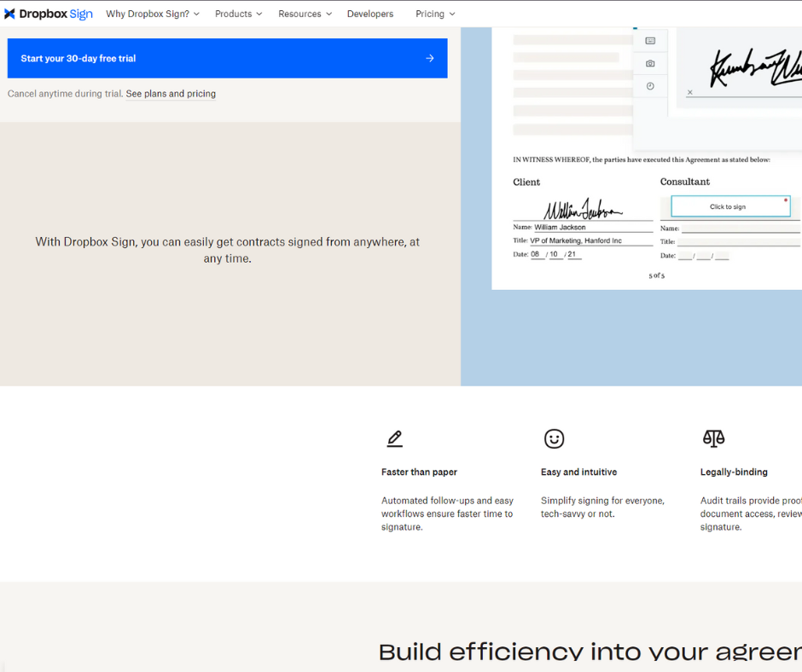Screen dimensions: 802x672
Task: Click the Click to sign field
Action: click(730, 206)
